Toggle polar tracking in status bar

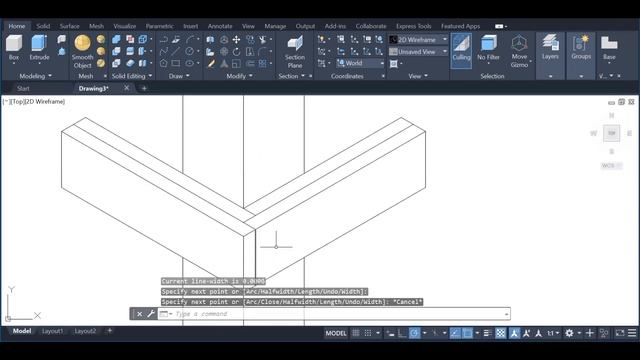[x=414, y=333]
